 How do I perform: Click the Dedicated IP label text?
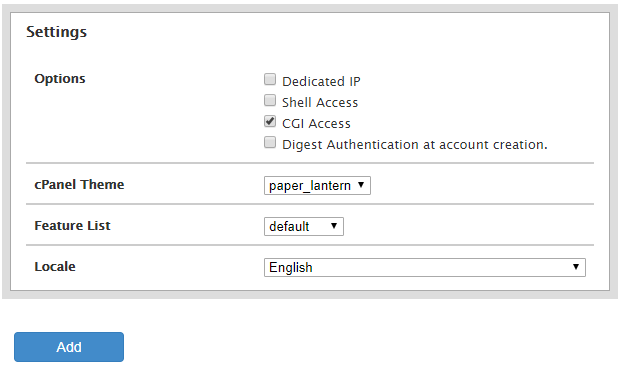(x=321, y=82)
